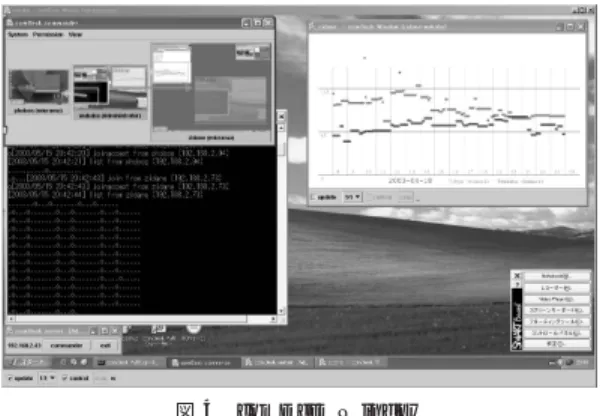The height and width of the screenshot is (416, 600).
Task: Select the phobos desktop thumbnail
Action: (x=38, y=92)
